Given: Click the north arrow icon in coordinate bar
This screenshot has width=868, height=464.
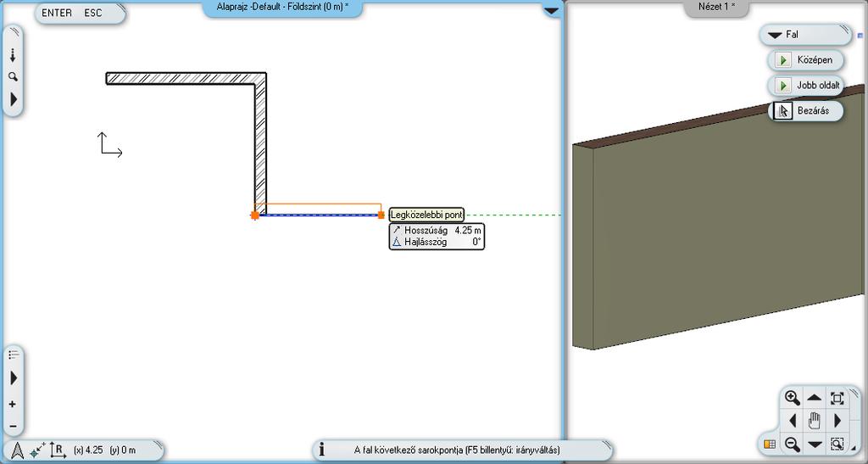Looking at the screenshot, I should tap(17, 450).
